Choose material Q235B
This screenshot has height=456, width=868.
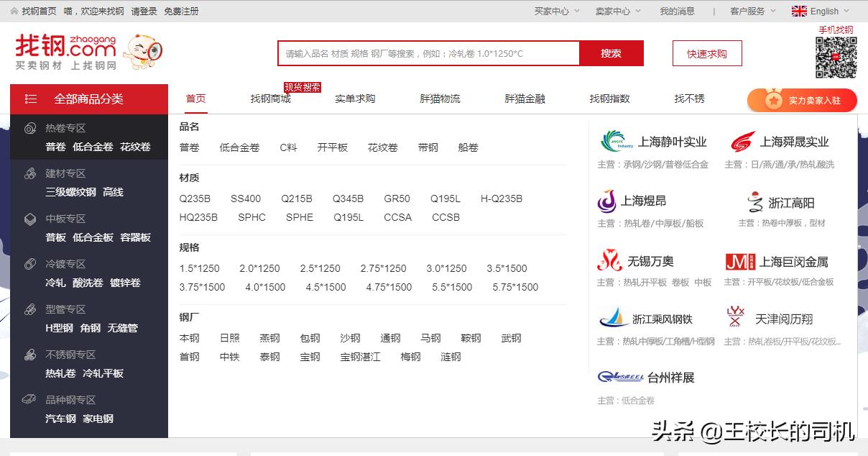[x=195, y=199]
